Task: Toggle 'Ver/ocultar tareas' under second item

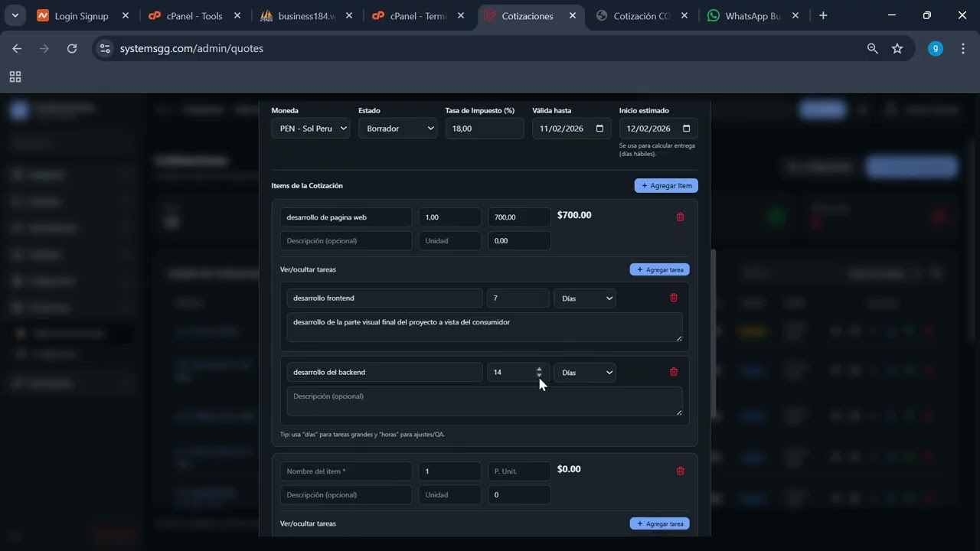Action: pos(308,523)
